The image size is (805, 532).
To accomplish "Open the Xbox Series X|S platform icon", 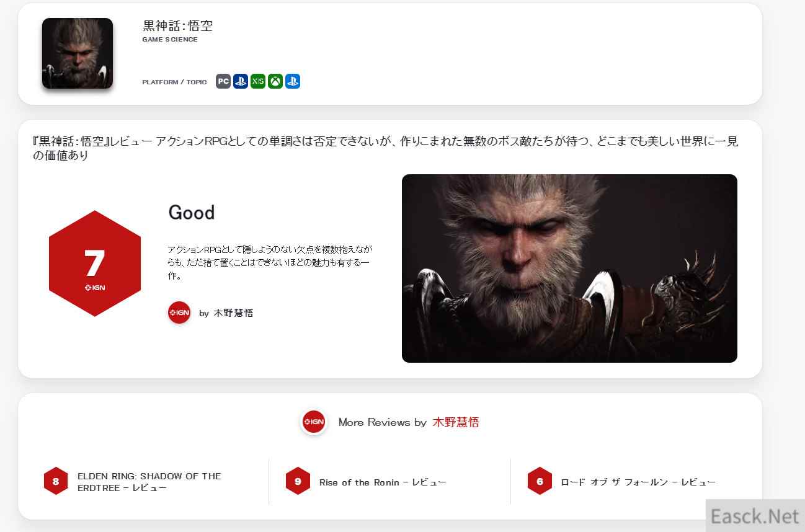I will point(258,81).
